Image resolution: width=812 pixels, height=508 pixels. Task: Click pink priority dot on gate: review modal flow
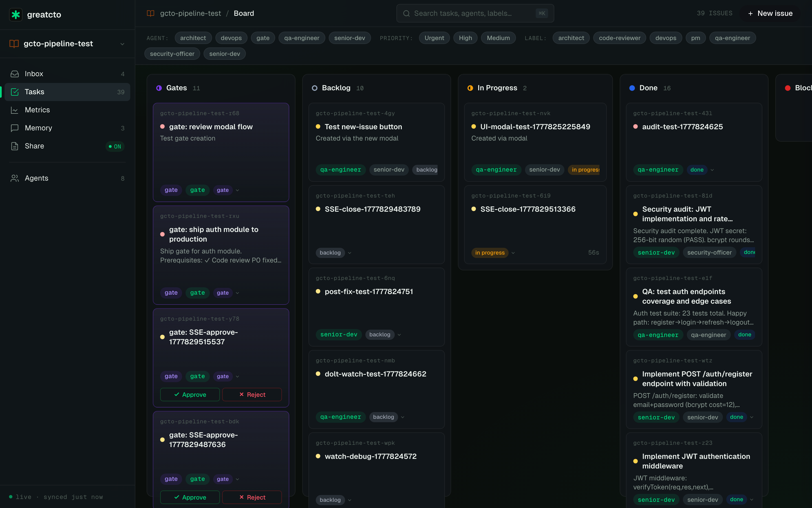(x=162, y=127)
